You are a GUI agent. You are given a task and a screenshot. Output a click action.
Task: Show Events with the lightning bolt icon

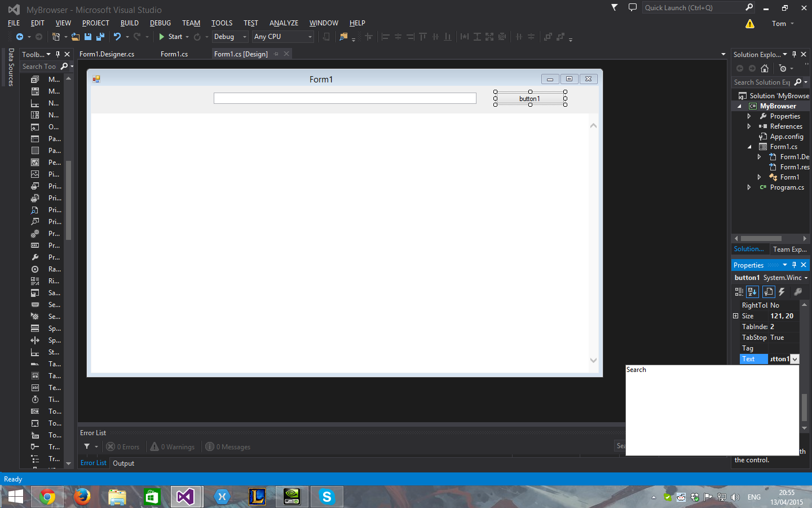click(x=782, y=292)
